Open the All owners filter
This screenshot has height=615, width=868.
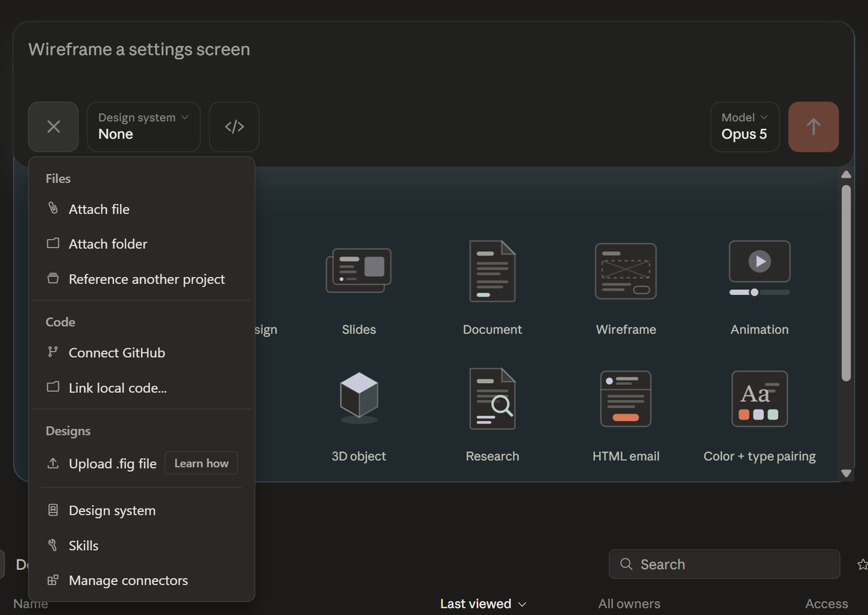(x=629, y=604)
